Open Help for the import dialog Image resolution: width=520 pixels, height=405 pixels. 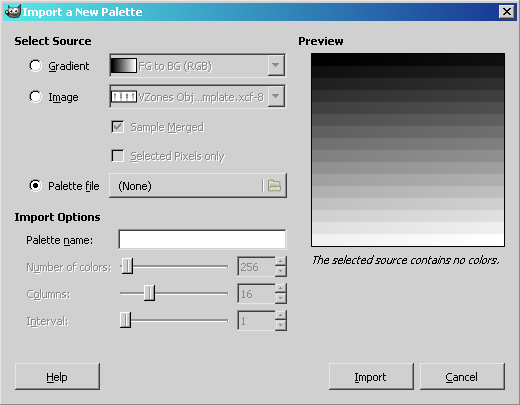(57, 377)
